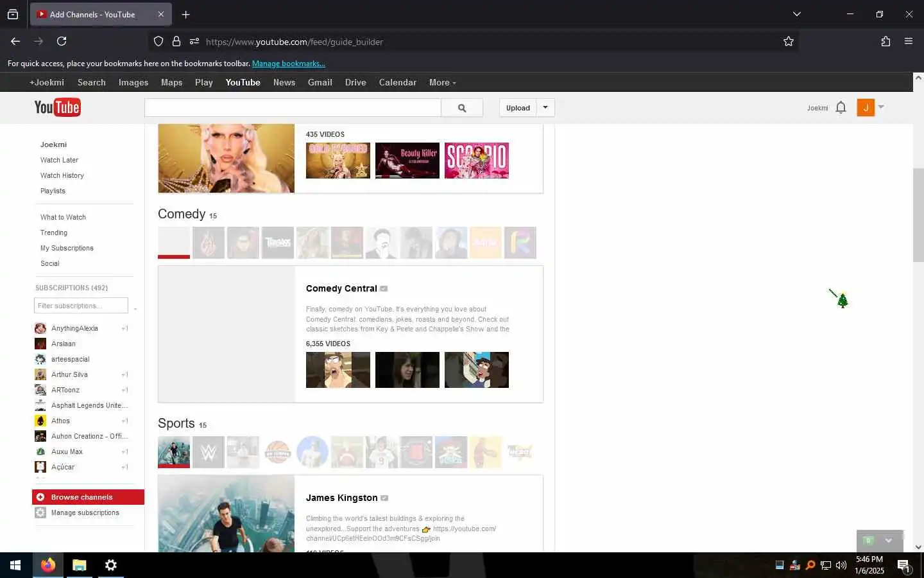Click James Kingston channel title
This screenshot has width=924, height=578.
pos(341,498)
